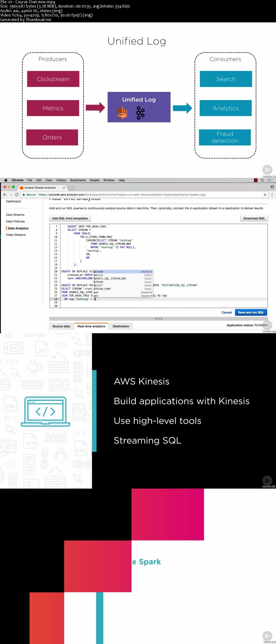Screen dimensions: 276x644
Task: Click the Clickstream producer box
Action: point(53,79)
